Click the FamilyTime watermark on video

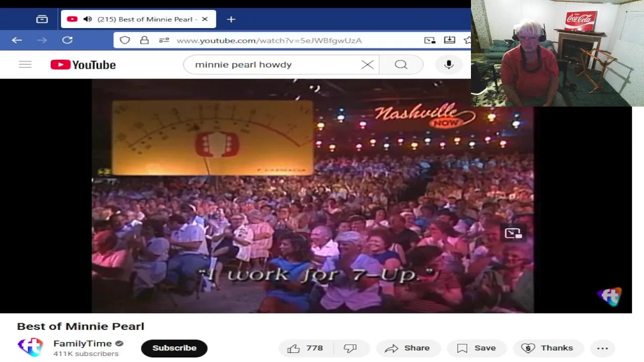tap(610, 297)
